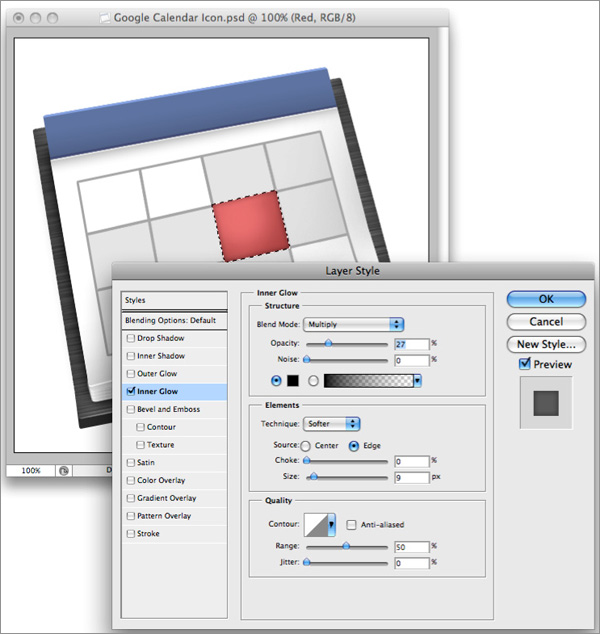This screenshot has width=600, height=634.
Task: Click the Range slider handle
Action: coord(346,546)
